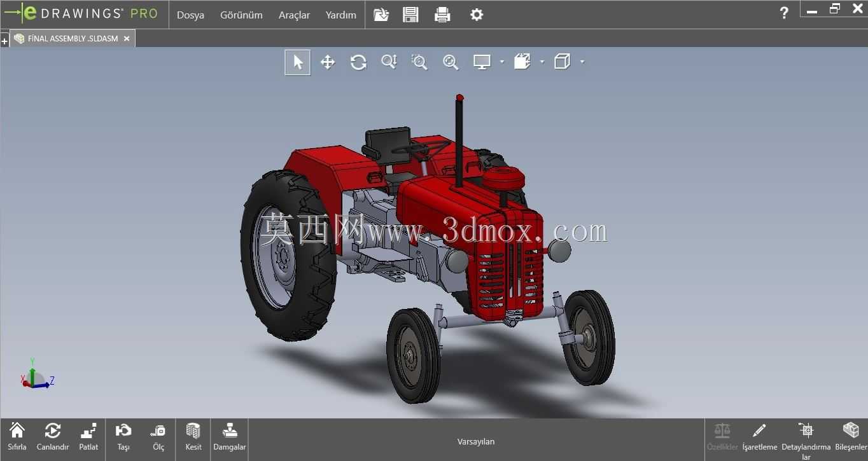Open the Araçlar menu
This screenshot has height=461, width=868.
pos(294,15)
